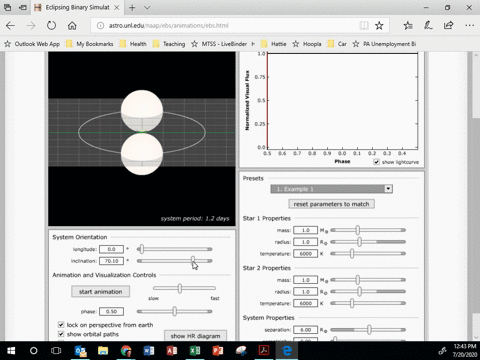Launch Outlook from taskbar
Image resolution: width=480 pixels, height=360 pixels.
[x=80, y=351]
